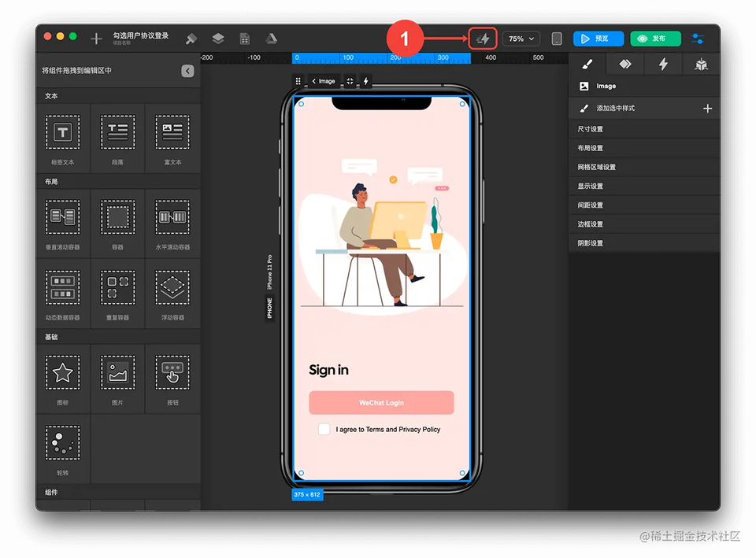Open the 75% zoom dropdown
Screen dimensions: 756x558
click(521, 39)
